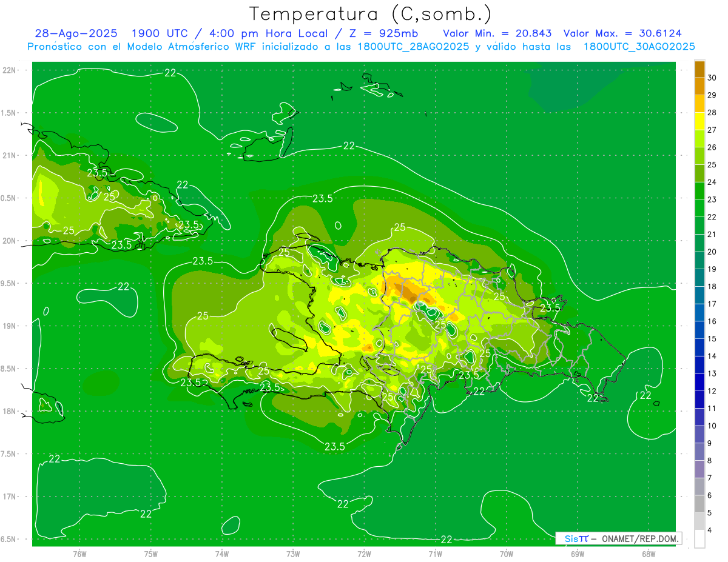Click legend value "28"
Image resolution: width=728 pixels, height=562 pixels.
(712, 113)
